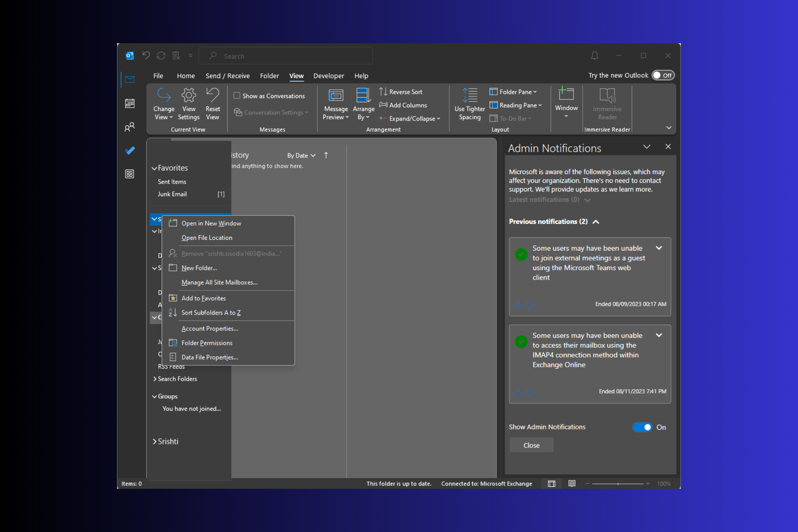
Task: Select New Folder from context menu
Action: [x=199, y=268]
